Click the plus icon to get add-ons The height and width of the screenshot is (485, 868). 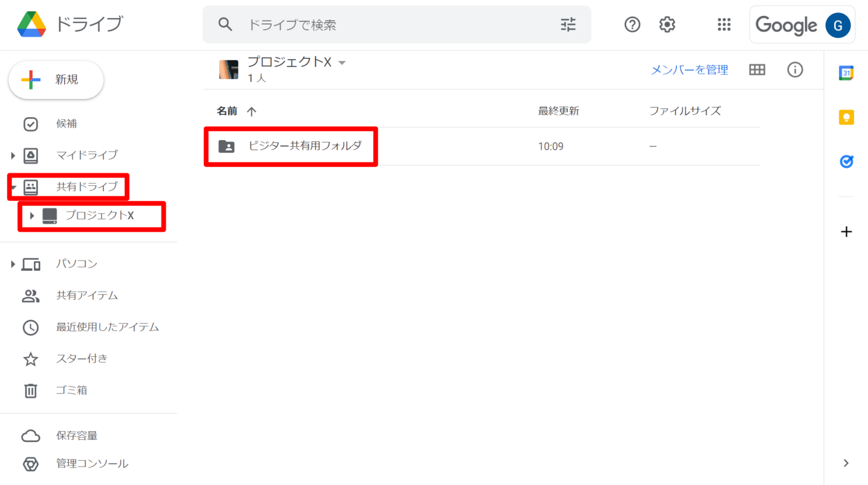point(846,232)
